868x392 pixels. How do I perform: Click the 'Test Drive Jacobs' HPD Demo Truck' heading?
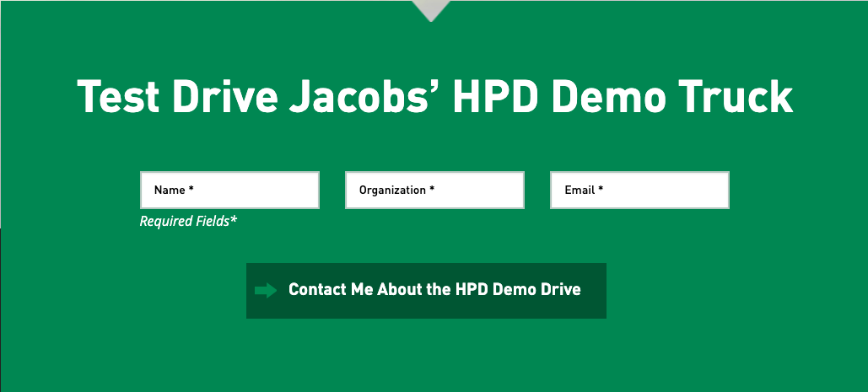tap(434, 97)
